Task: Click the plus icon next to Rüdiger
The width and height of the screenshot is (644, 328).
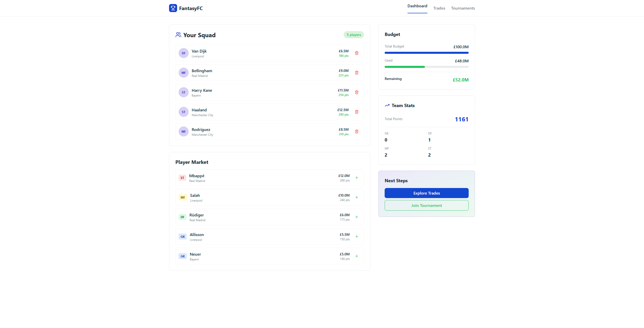Action: click(356, 217)
